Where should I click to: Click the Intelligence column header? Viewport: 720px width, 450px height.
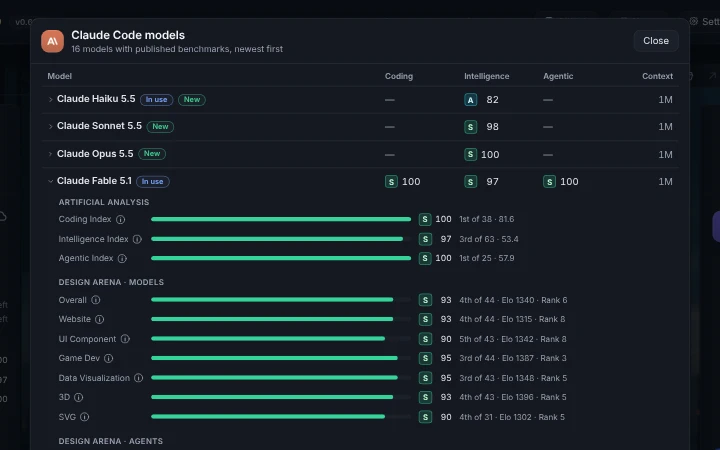486,76
